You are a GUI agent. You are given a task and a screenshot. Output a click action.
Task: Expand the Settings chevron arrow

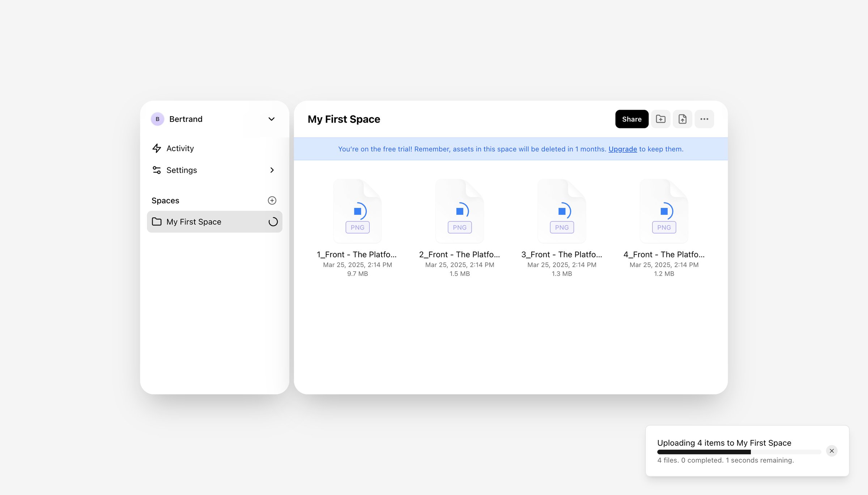tap(272, 170)
